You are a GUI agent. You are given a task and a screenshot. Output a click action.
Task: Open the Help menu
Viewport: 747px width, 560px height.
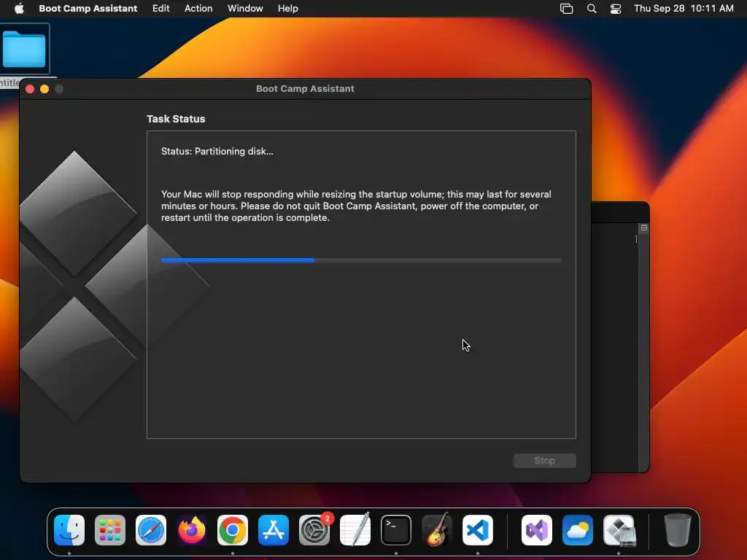287,9
